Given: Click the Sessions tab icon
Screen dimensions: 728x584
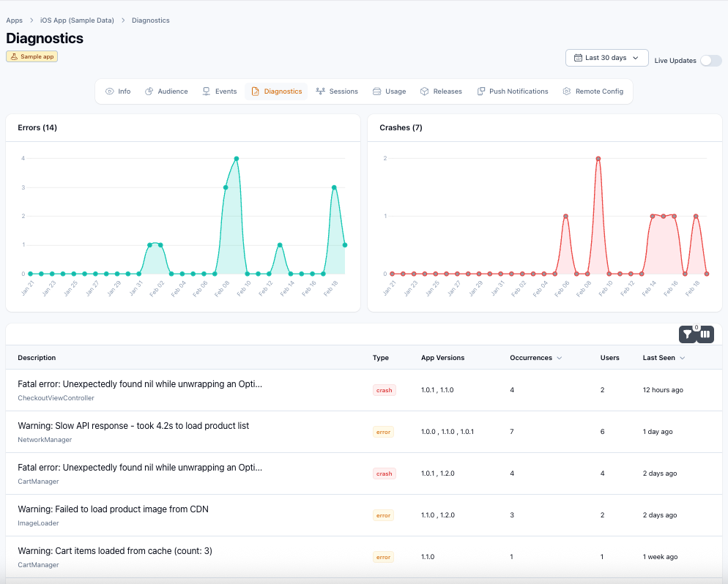Looking at the screenshot, I should tap(321, 91).
